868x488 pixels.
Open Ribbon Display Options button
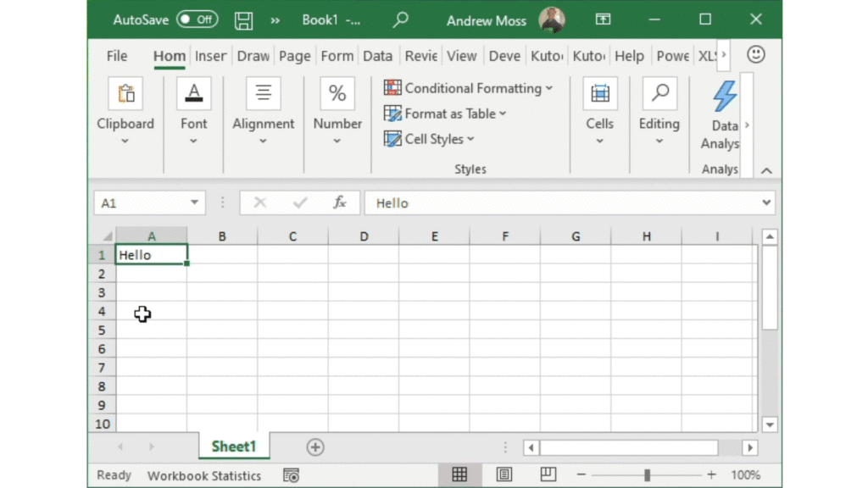(x=603, y=19)
